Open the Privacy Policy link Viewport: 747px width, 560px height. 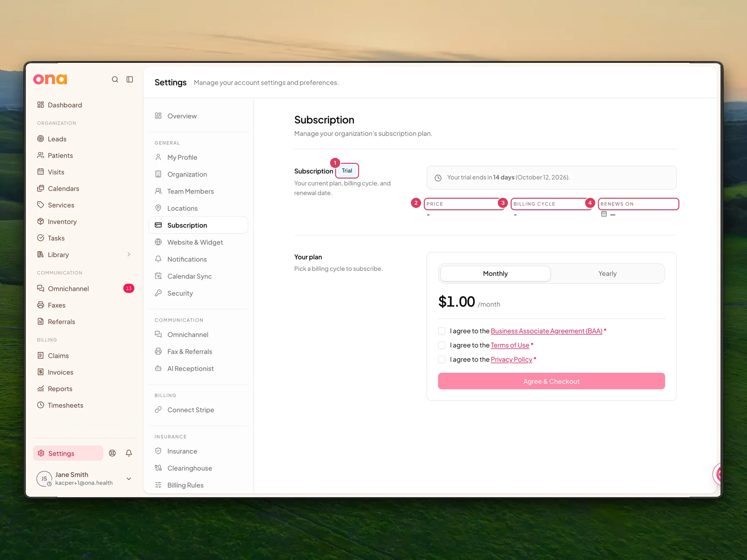coord(511,359)
